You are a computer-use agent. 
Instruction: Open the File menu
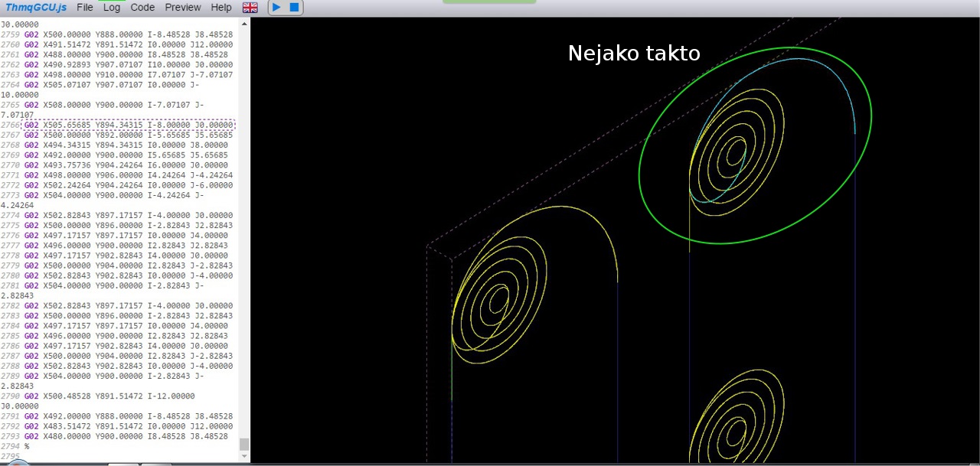click(x=85, y=8)
